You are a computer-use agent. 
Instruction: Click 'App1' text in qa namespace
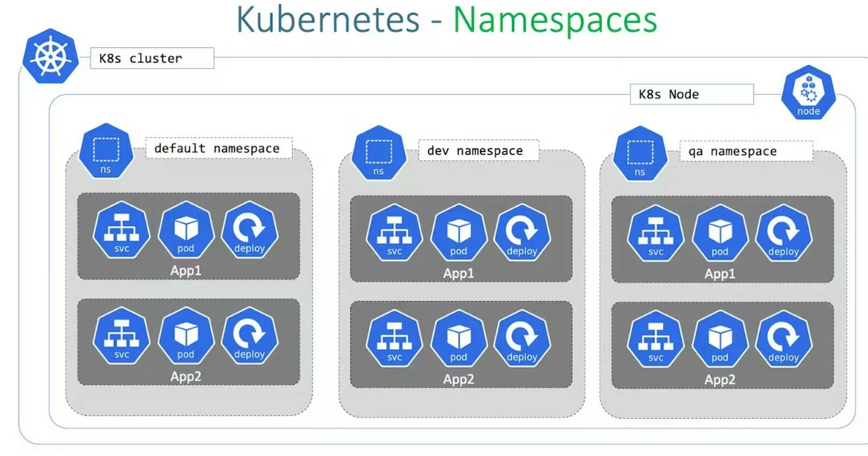click(720, 274)
